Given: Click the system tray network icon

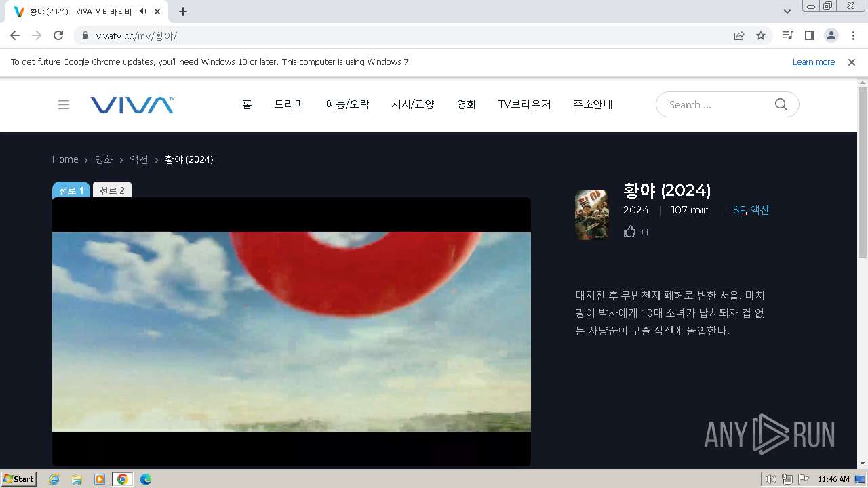Looking at the screenshot, I should click(x=787, y=479).
